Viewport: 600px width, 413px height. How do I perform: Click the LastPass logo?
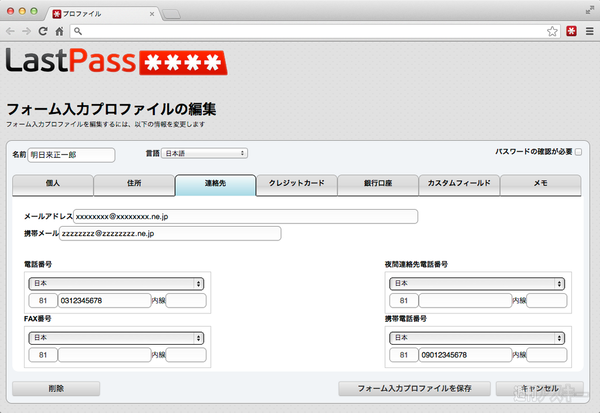point(116,61)
